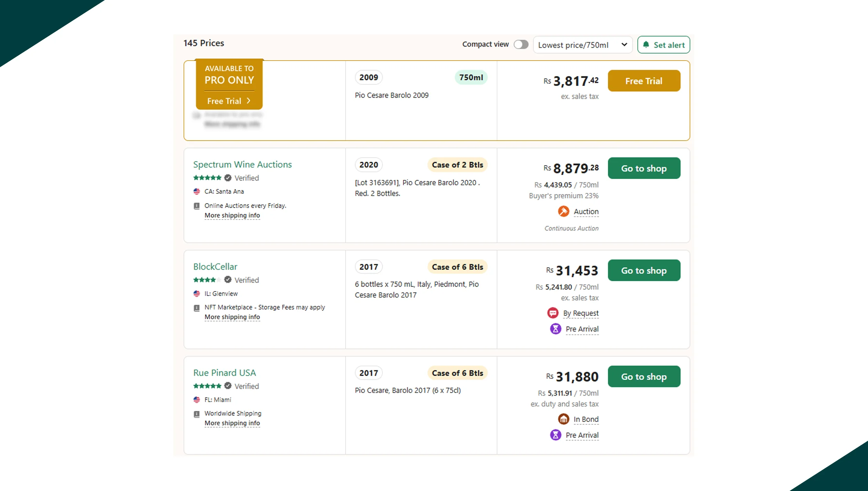Click Rue Pinard's purple Pre Arrival hourglass icon

[556, 435]
